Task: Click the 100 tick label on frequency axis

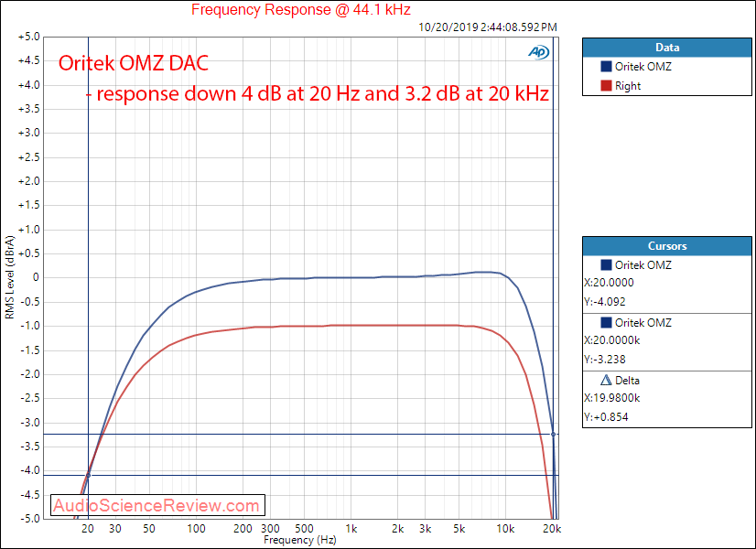Action: click(x=196, y=529)
